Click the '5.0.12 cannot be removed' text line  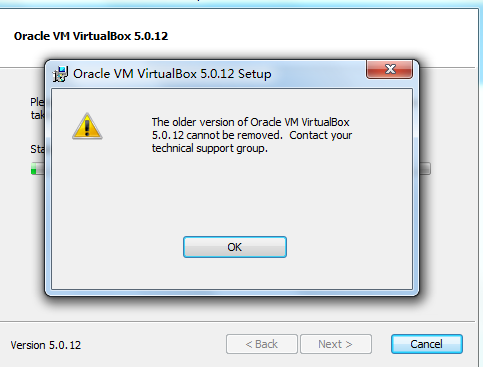[x=217, y=135]
